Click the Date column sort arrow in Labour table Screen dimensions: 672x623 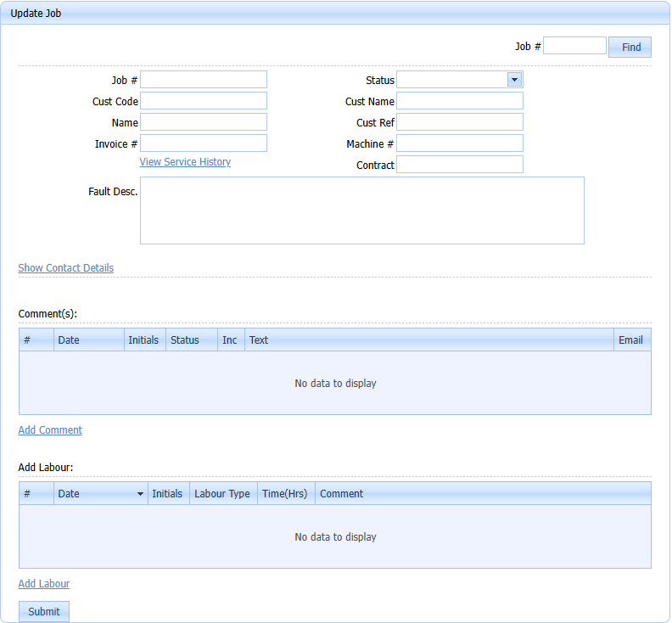coord(140,494)
